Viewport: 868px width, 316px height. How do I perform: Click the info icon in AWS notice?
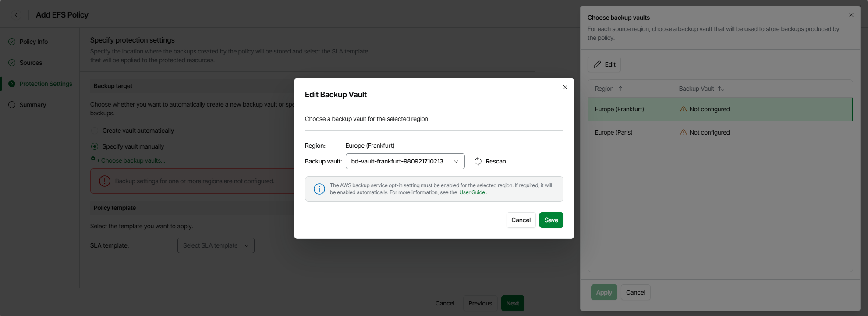pyautogui.click(x=319, y=189)
